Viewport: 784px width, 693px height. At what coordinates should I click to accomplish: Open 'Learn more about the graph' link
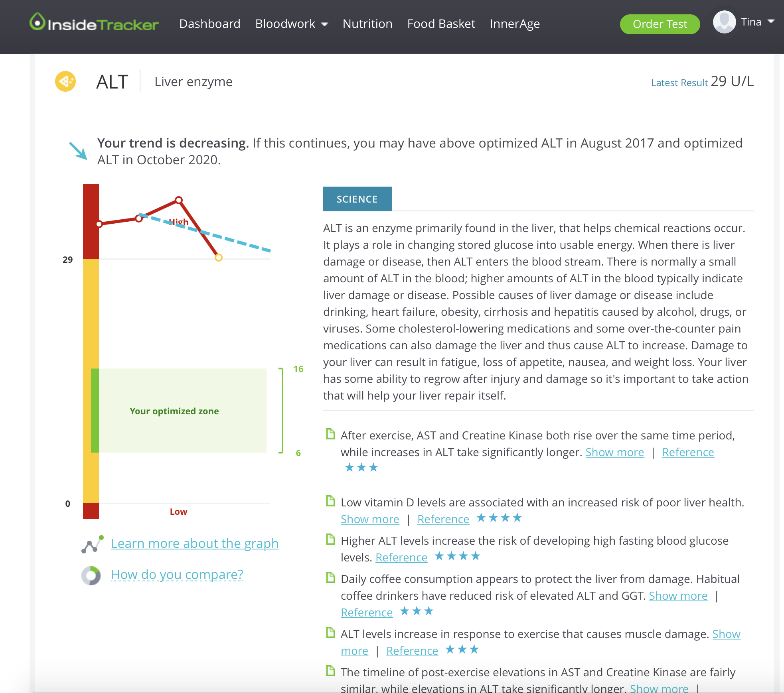coord(195,543)
